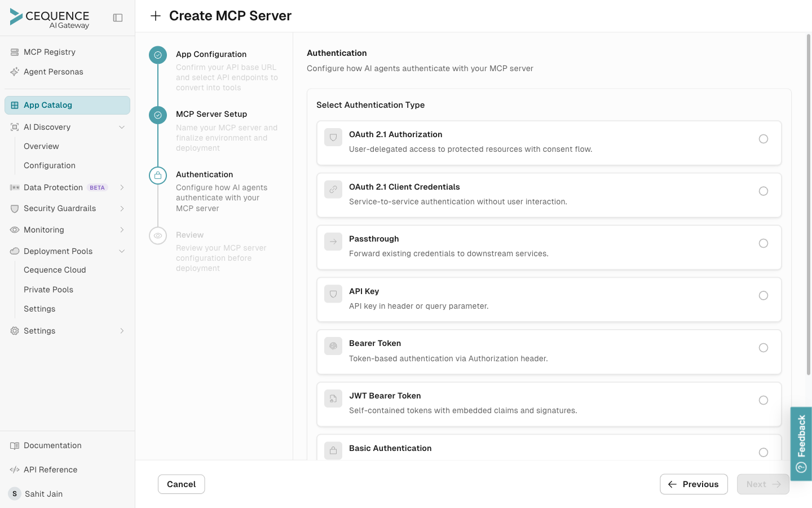
Task: Expand the Monitoring chevron
Action: [x=122, y=230]
